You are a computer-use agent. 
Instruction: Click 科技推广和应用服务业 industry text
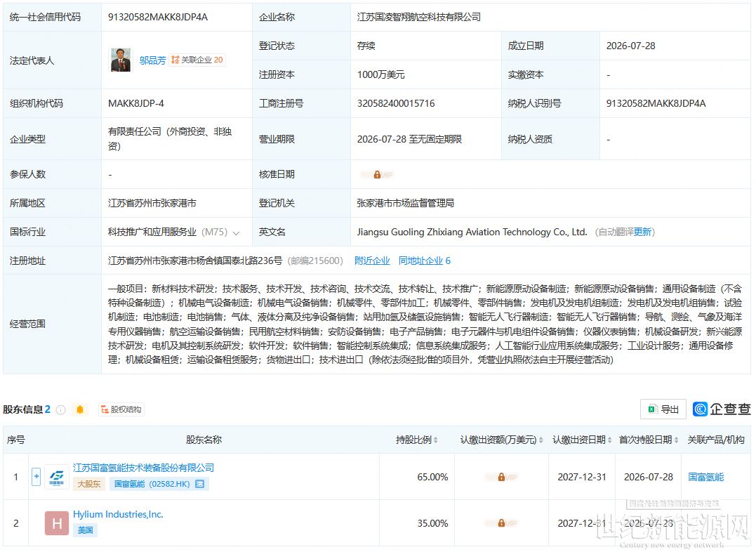point(152,232)
